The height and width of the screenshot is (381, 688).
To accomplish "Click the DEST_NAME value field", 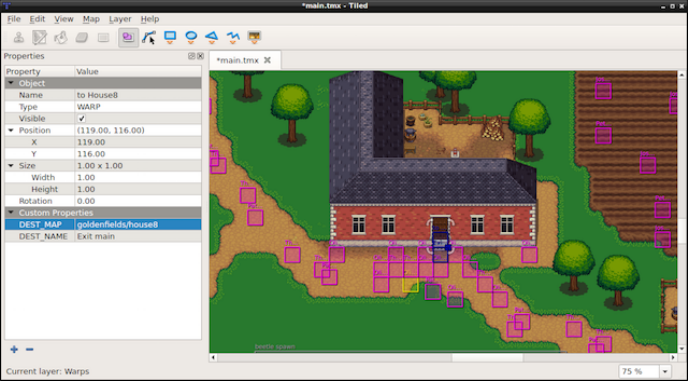I will (x=138, y=236).
